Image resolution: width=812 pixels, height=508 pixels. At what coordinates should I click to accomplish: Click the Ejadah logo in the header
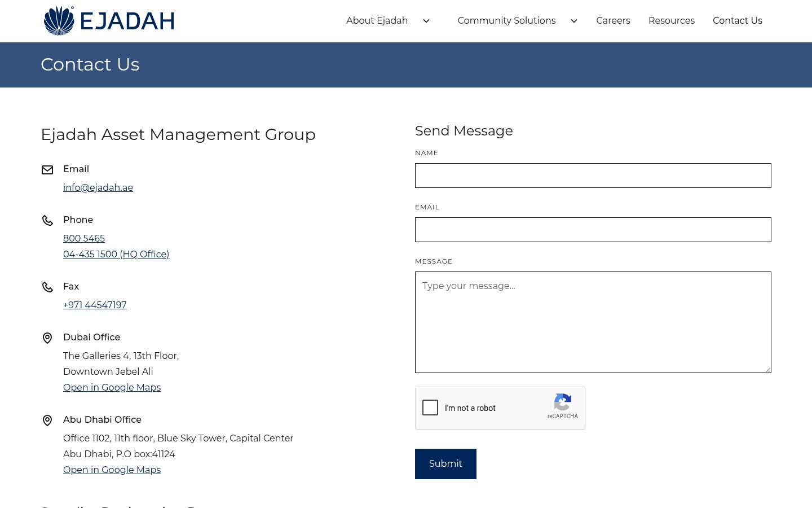[x=109, y=21]
